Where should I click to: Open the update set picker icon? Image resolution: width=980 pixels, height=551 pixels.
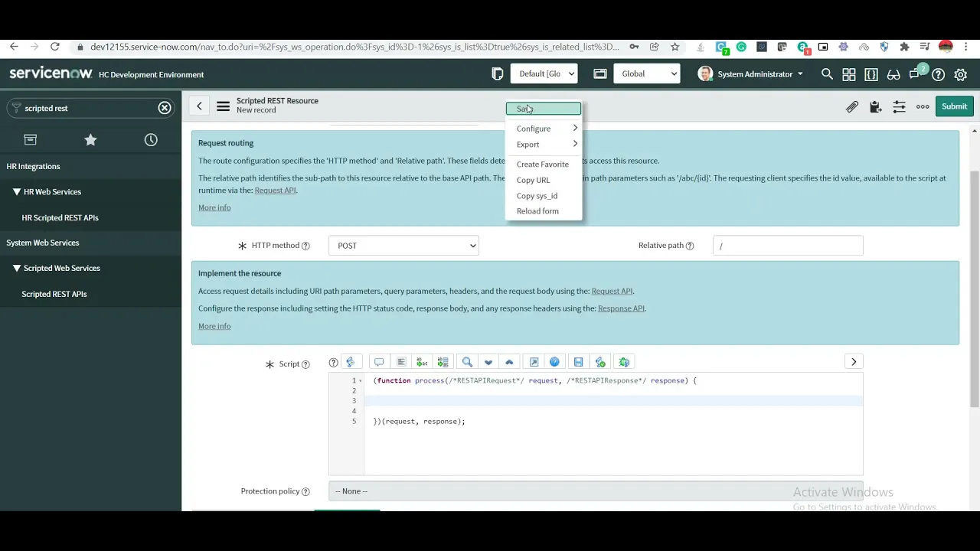(498, 73)
